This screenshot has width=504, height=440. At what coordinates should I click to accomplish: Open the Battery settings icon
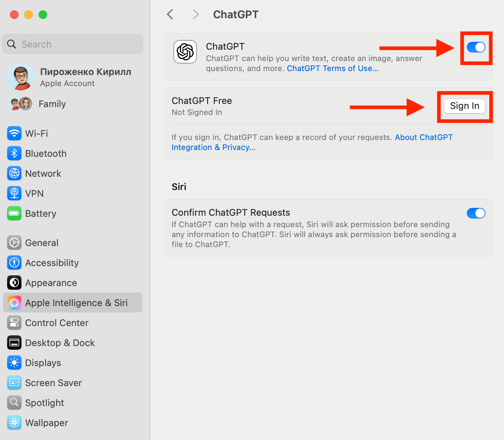tap(14, 214)
